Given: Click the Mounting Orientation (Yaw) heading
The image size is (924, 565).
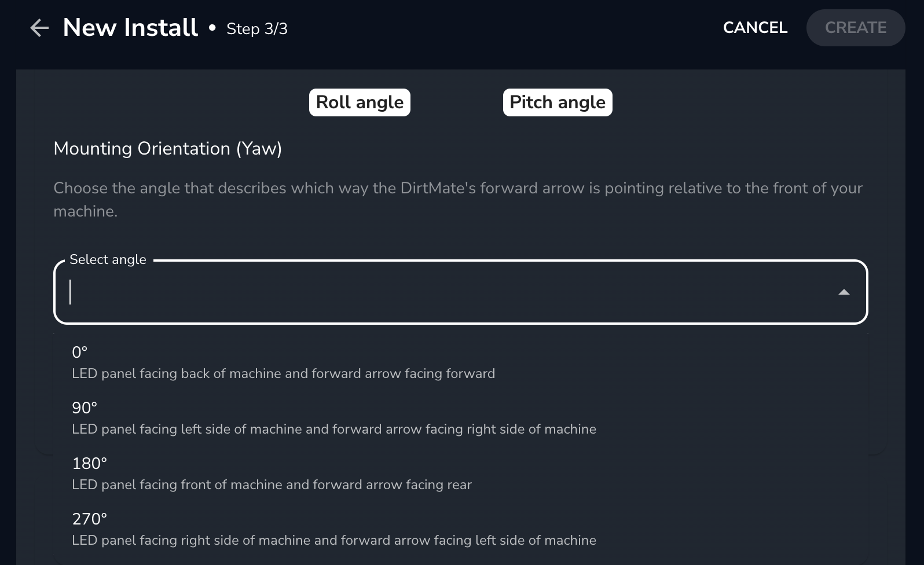Looking at the screenshot, I should point(167,149).
